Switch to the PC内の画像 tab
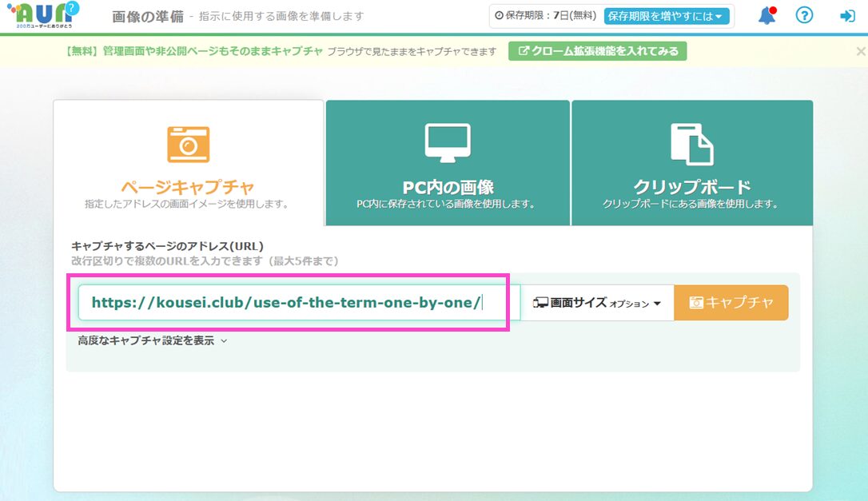The width and height of the screenshot is (868, 501). click(x=448, y=188)
